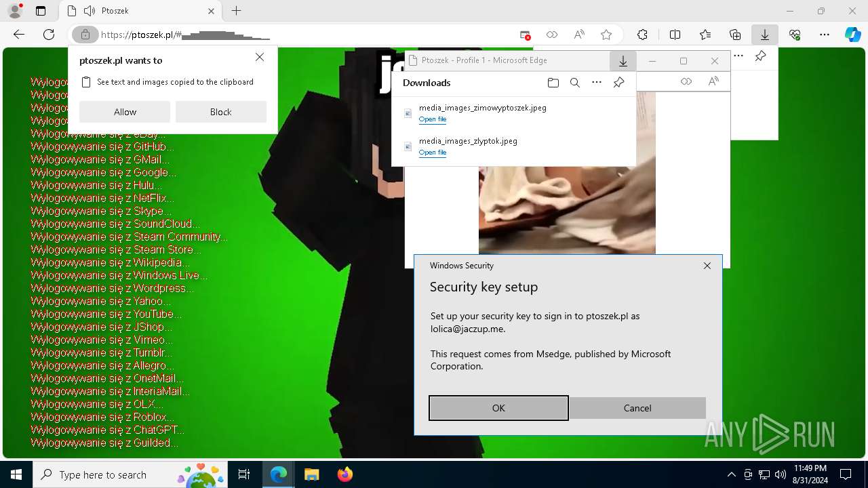Show hidden system tray icons
The image size is (868, 488).
tap(731, 474)
